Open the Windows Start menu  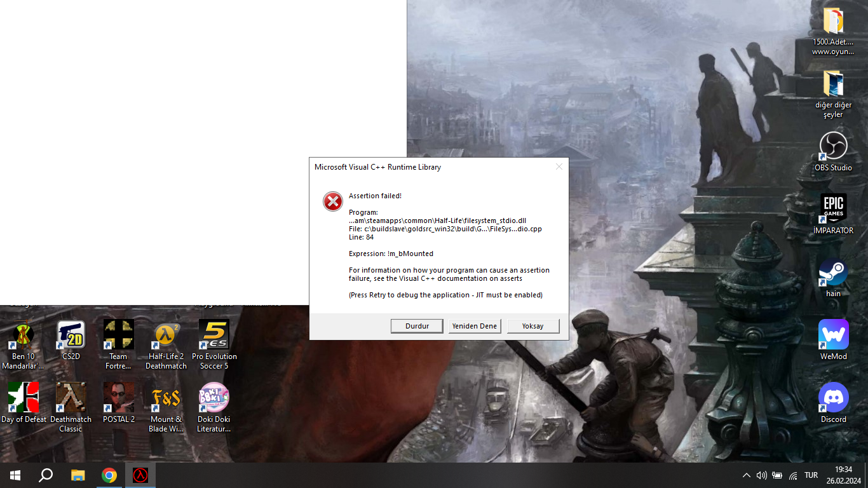click(x=15, y=475)
